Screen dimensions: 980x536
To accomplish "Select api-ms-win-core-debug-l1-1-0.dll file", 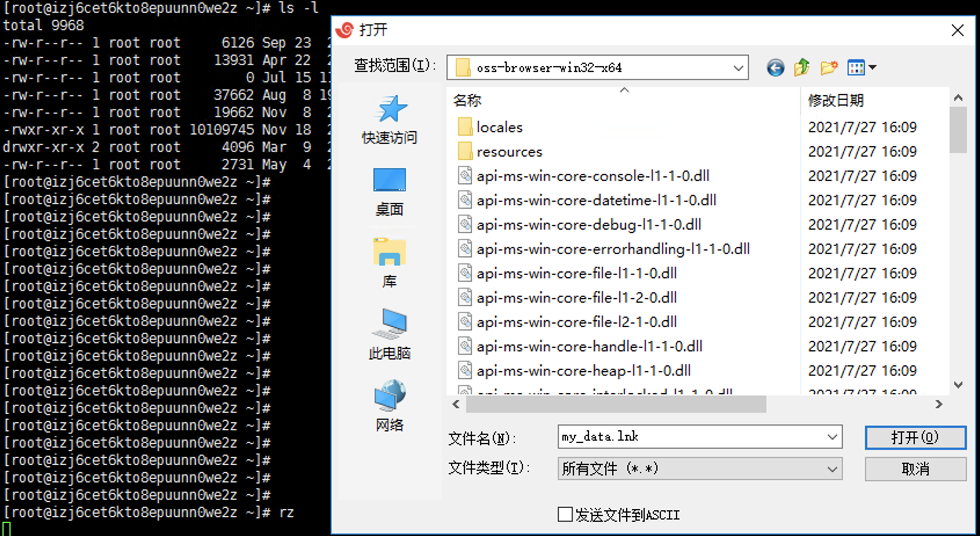I will tap(579, 224).
